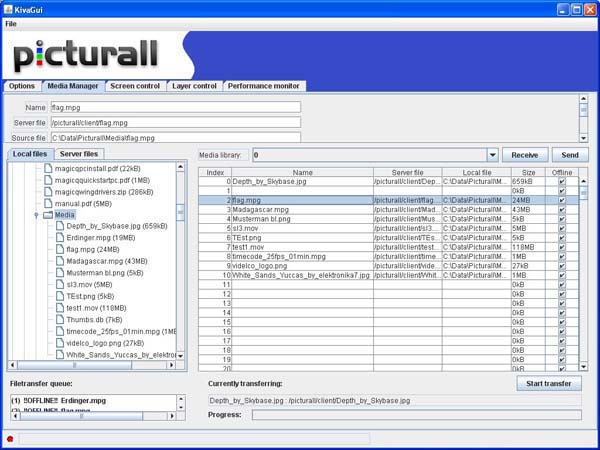Switch to the Performance monitor tab
This screenshot has width=600, height=450.
264,86
